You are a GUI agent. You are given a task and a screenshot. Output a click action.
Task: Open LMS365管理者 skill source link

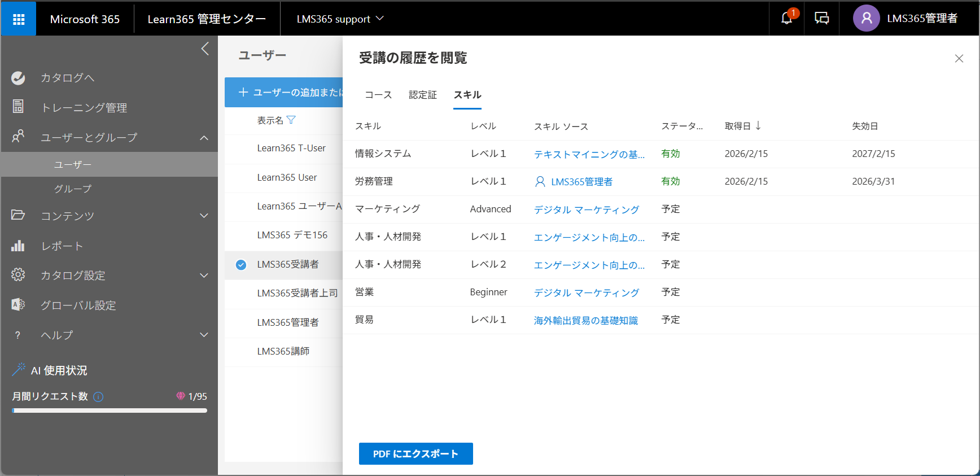click(581, 182)
